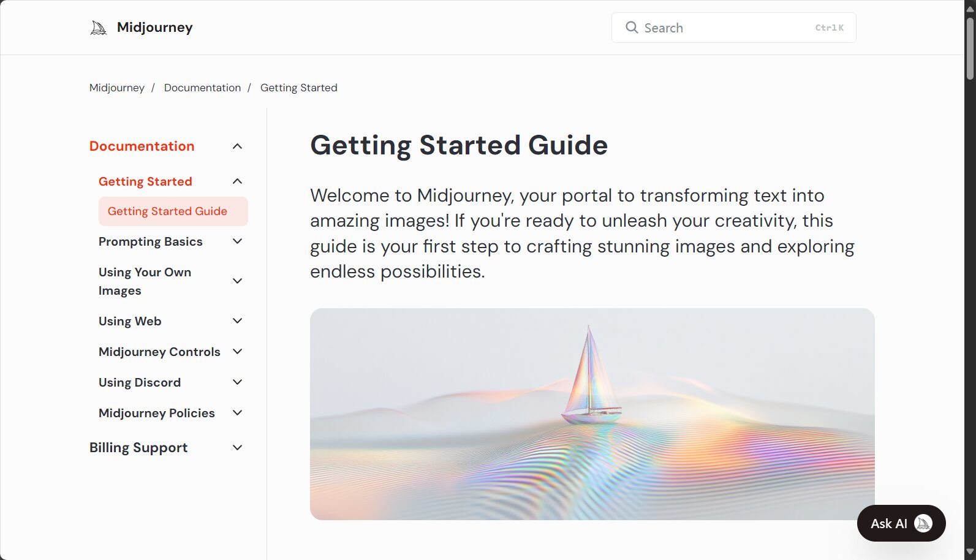Select Documentation in the sidebar
Screen dimensions: 976x560
142,146
